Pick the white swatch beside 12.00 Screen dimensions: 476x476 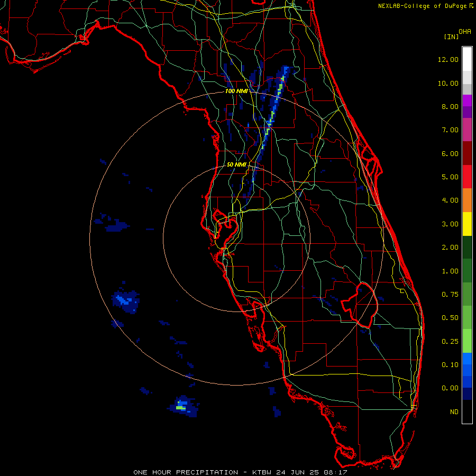pos(467,59)
